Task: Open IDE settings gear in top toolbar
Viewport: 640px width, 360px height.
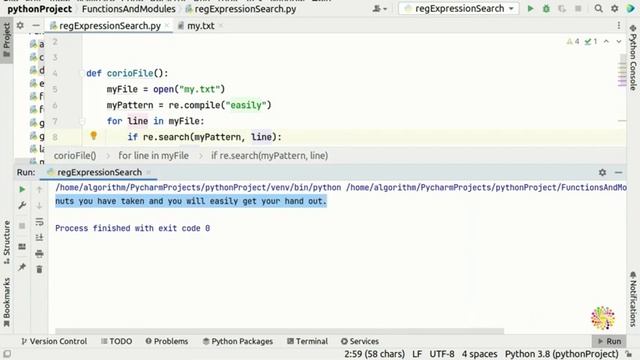Action: pos(614,8)
